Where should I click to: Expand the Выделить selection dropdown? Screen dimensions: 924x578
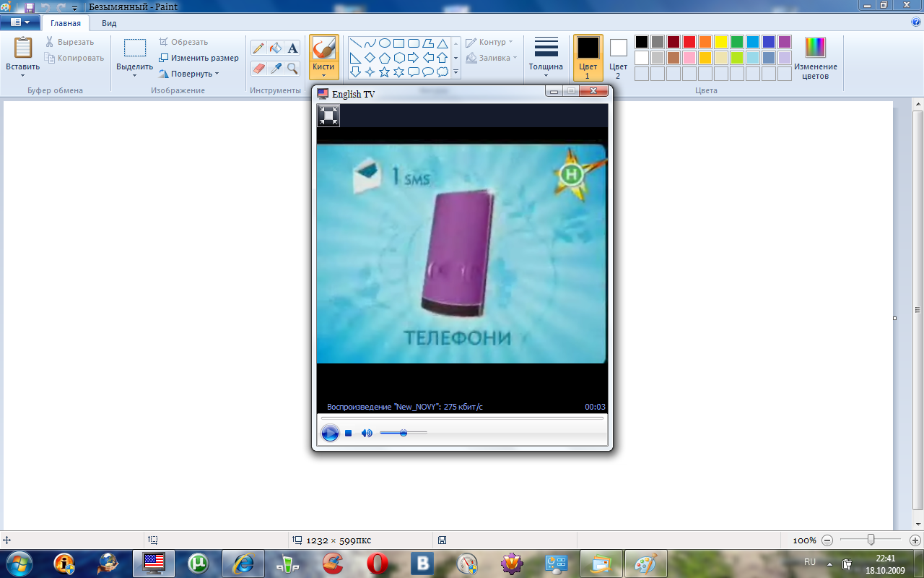[135, 75]
